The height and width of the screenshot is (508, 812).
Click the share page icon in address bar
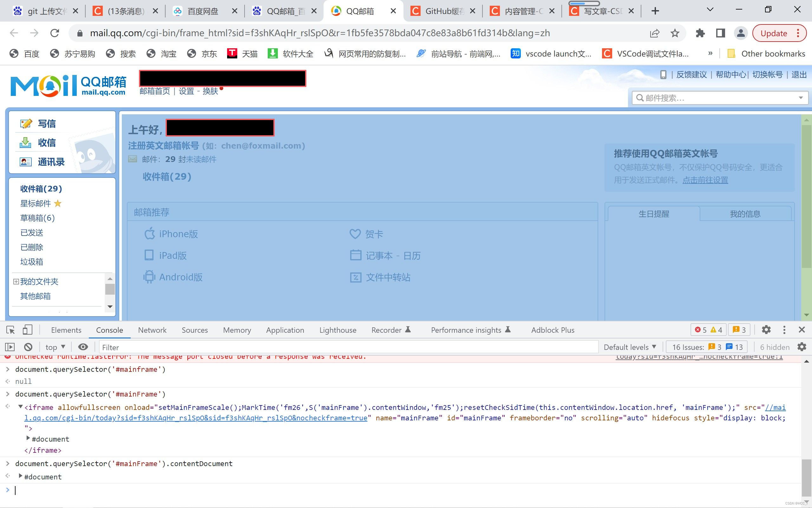(655, 33)
